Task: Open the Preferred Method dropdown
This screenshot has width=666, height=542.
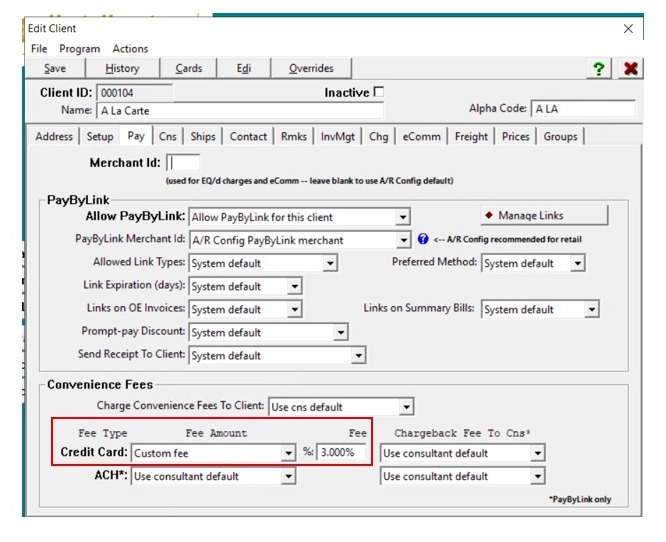Action: tap(577, 263)
